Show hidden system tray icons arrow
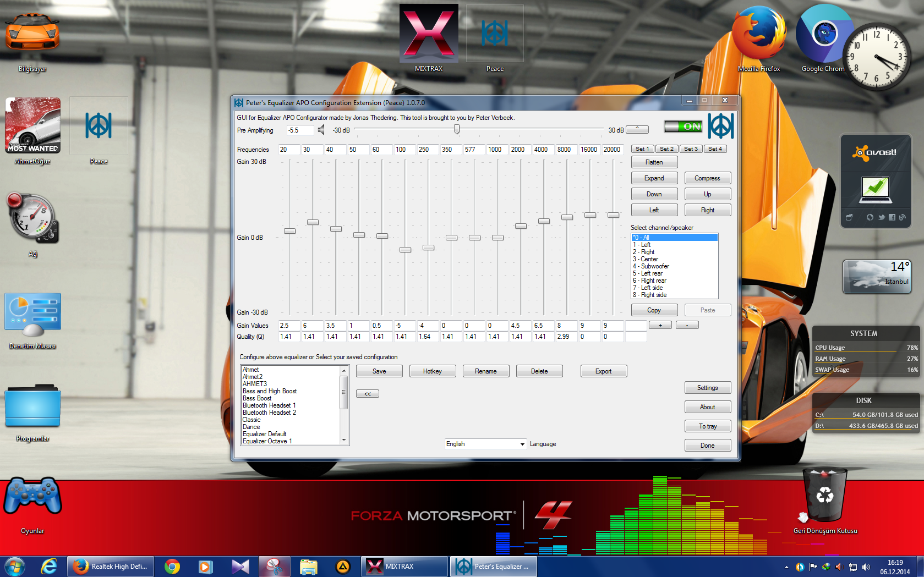This screenshot has height=577, width=924. point(786,567)
